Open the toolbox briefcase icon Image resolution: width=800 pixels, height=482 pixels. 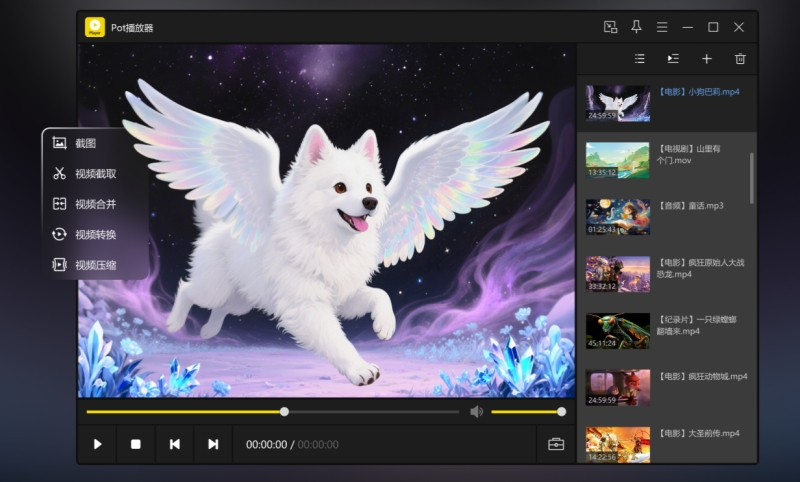coord(556,444)
